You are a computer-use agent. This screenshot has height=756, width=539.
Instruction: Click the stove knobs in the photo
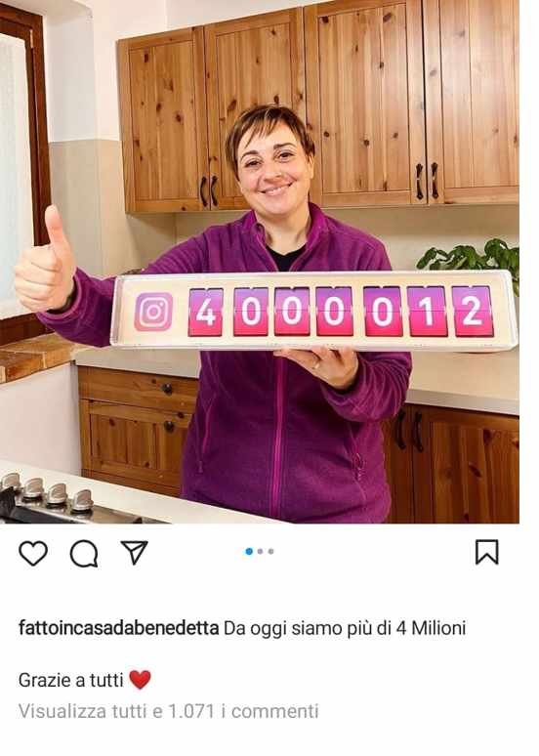click(x=48, y=491)
